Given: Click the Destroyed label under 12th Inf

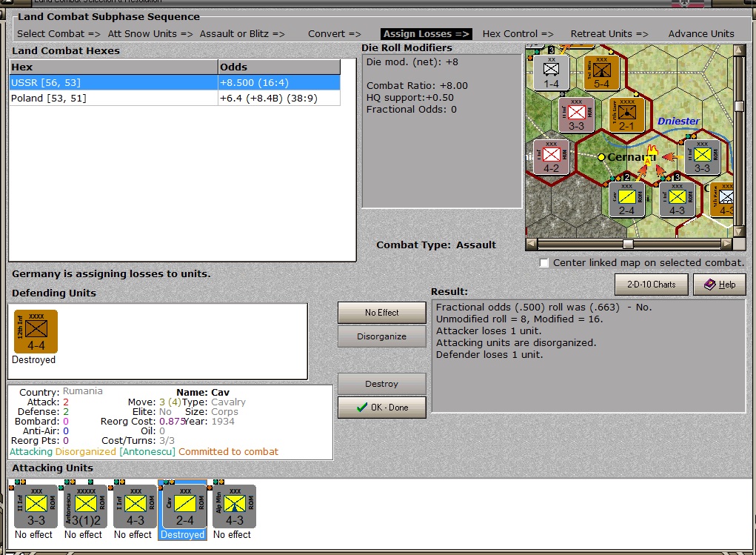Looking at the screenshot, I should pos(34,359).
